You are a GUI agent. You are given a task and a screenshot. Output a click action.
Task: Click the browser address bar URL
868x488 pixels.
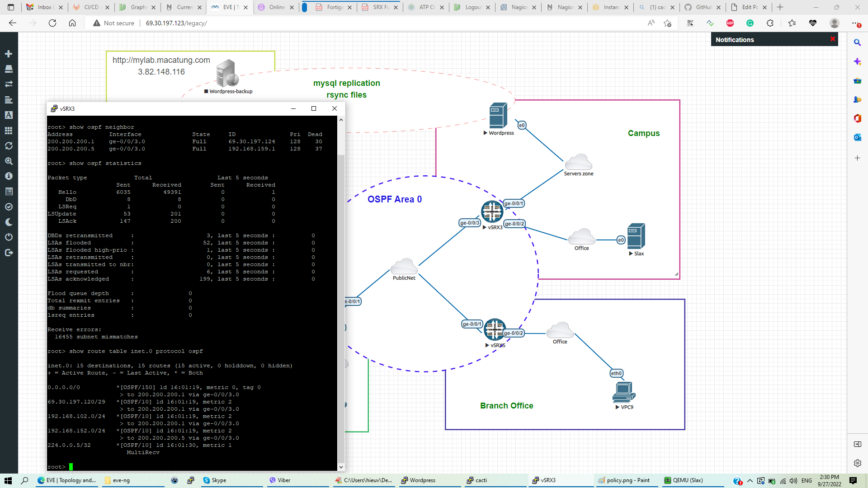176,23
